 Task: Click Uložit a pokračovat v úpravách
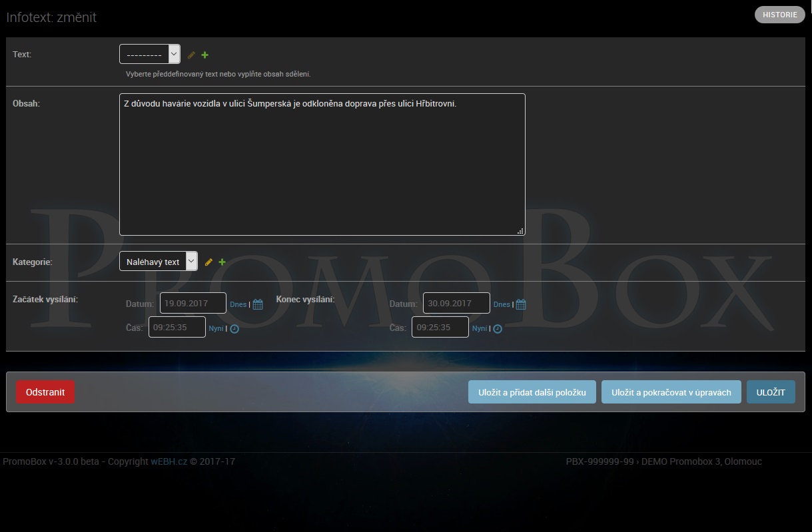click(x=671, y=392)
